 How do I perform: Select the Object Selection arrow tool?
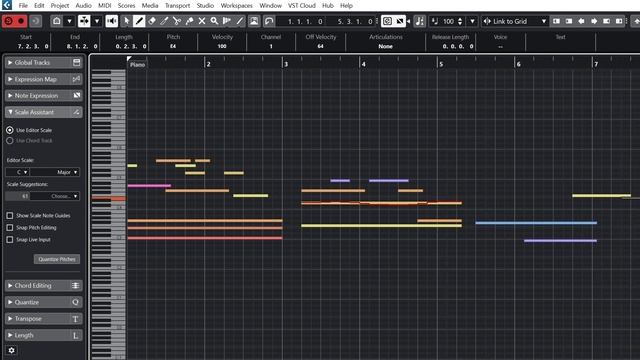[x=127, y=21]
